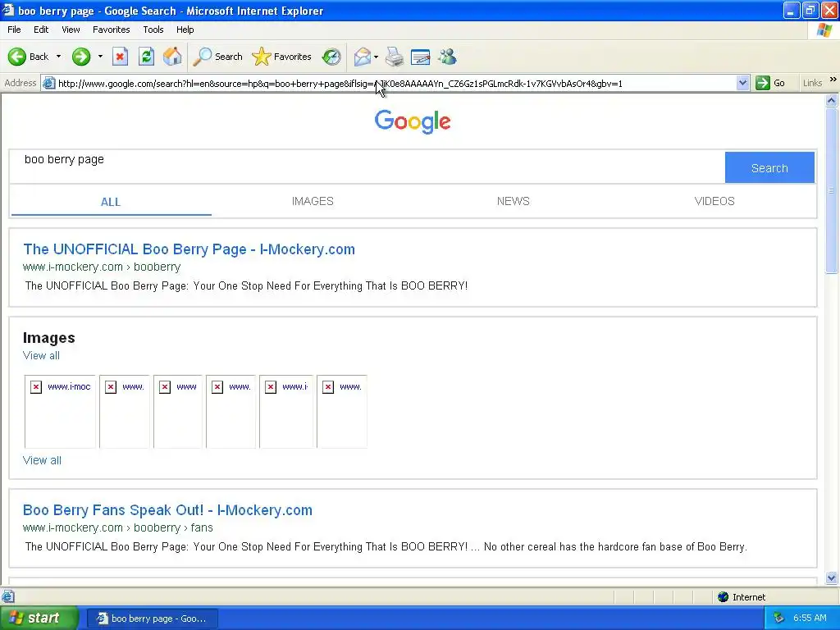840x630 pixels.
Task: Open the Mail button dropdown arrow
Action: pos(376,57)
